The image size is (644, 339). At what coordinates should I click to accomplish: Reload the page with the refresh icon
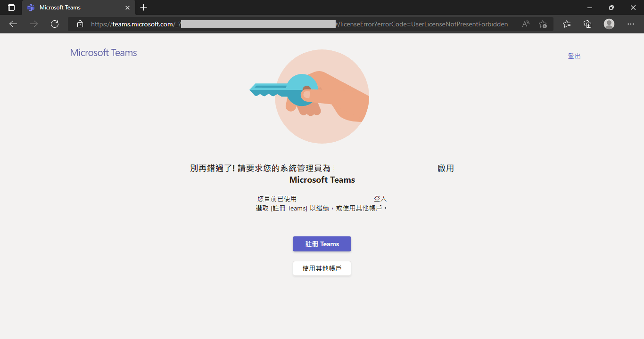55,24
